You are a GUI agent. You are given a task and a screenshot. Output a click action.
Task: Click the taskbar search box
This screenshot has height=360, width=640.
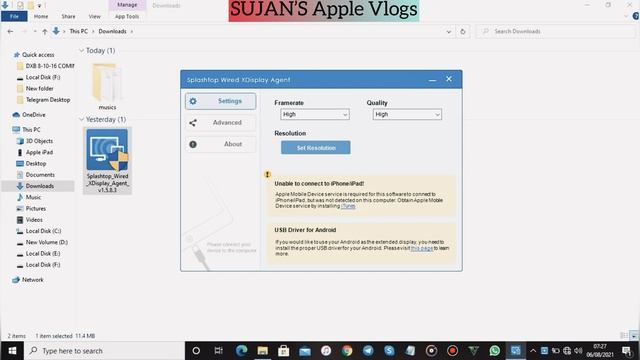(x=104, y=351)
